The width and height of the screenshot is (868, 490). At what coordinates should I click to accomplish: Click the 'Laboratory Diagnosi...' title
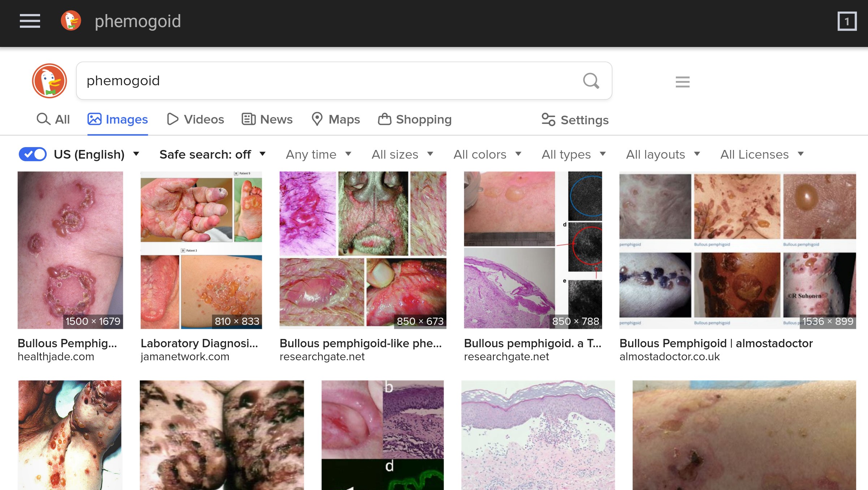(199, 343)
